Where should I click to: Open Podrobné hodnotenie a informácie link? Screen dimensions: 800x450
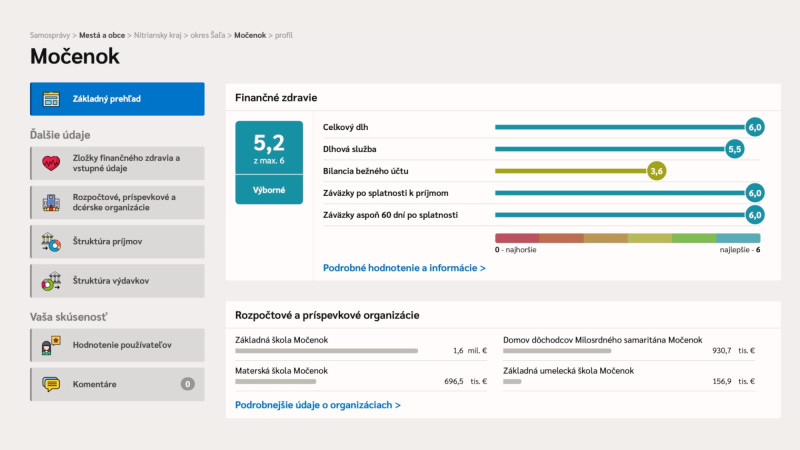coord(404,268)
